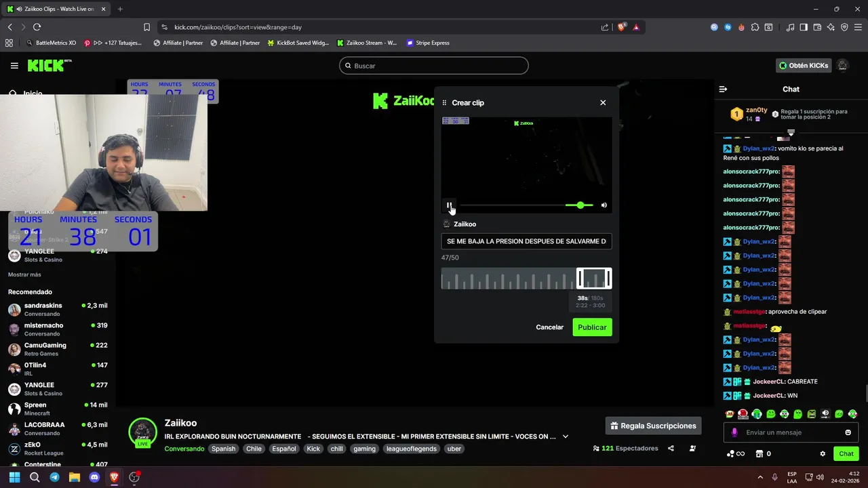Open zEkO recommended channel
This screenshot has width=868, height=488.
pyautogui.click(x=58, y=449)
